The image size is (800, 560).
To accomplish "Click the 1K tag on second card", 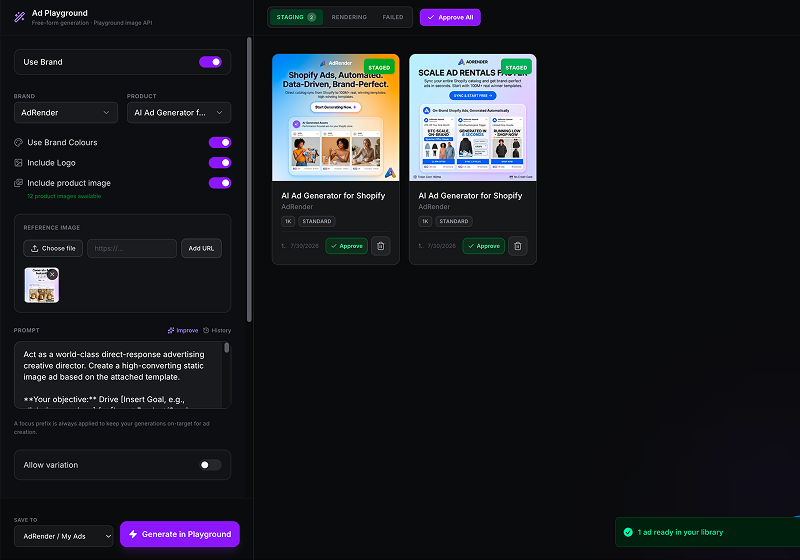I will 425,221.
